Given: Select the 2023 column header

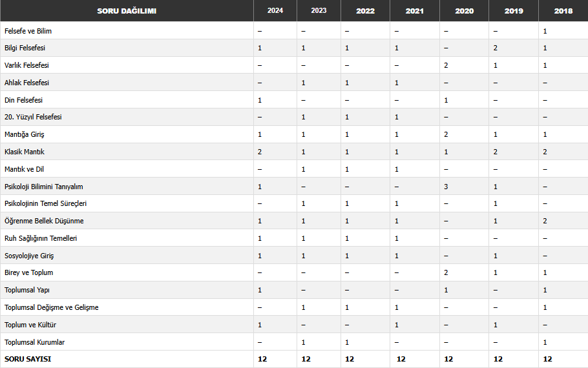Looking at the screenshot, I should (x=319, y=11).
